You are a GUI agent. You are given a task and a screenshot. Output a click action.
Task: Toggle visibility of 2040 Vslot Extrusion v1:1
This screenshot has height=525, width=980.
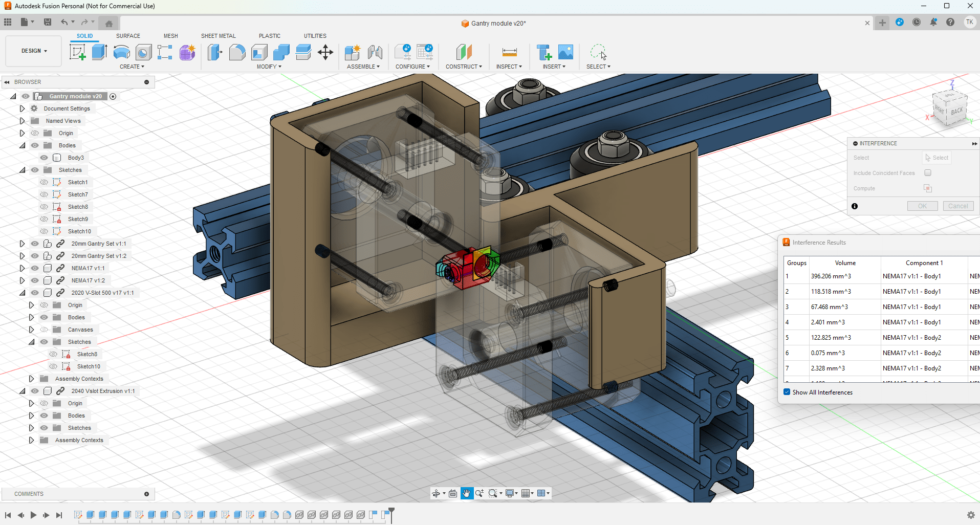click(x=35, y=391)
